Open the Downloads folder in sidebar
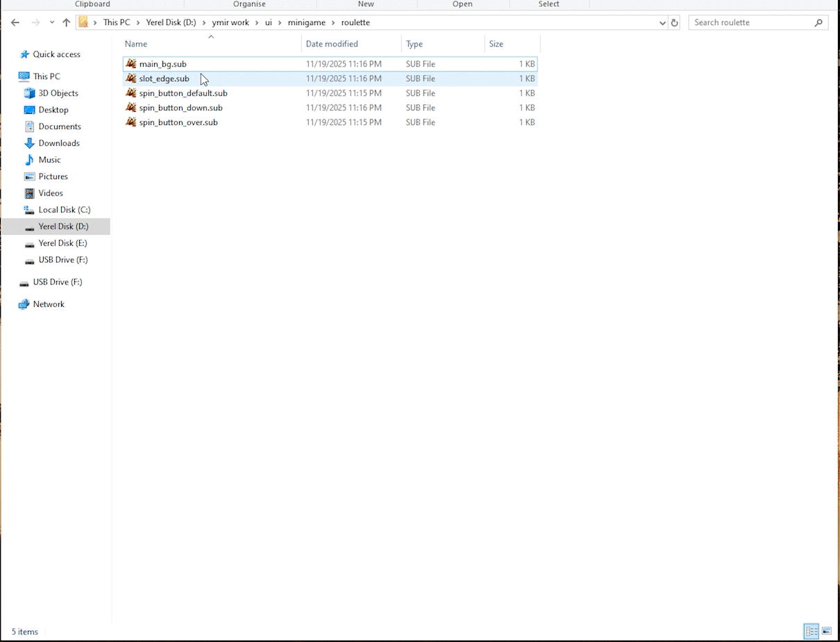Viewport: 840px width, 642px height. (x=59, y=143)
